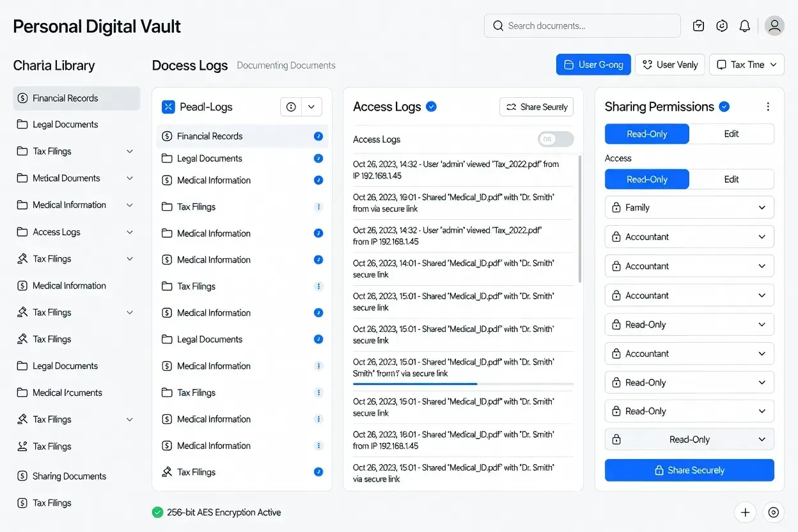Click the "Documenting Documents" subtitle
The image size is (798, 532).
tap(286, 65)
